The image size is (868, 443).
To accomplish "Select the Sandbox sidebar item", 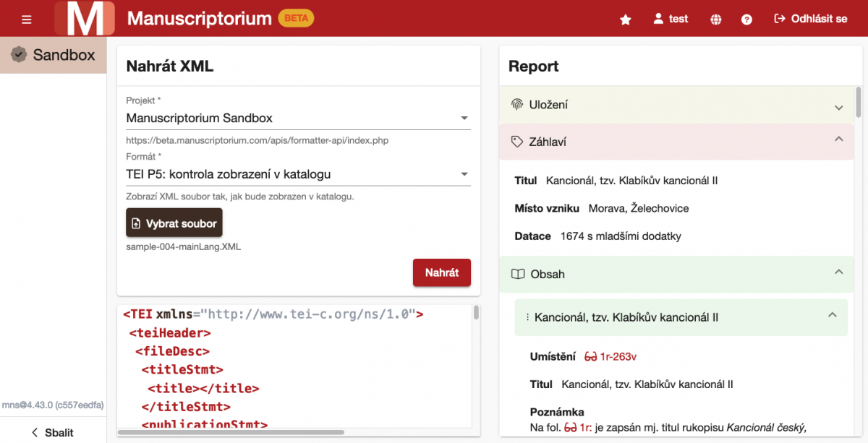I will [54, 55].
